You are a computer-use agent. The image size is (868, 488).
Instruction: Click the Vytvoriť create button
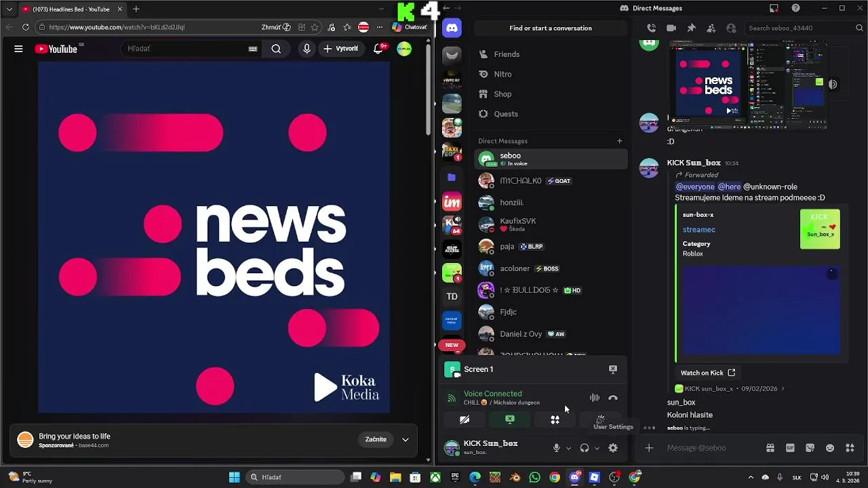pyautogui.click(x=340, y=49)
